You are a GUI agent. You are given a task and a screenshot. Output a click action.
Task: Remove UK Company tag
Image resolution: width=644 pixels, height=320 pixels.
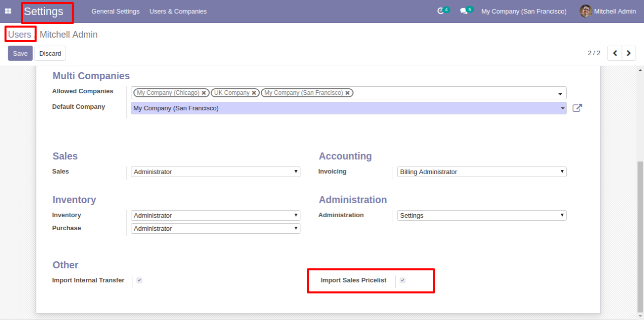tap(254, 93)
